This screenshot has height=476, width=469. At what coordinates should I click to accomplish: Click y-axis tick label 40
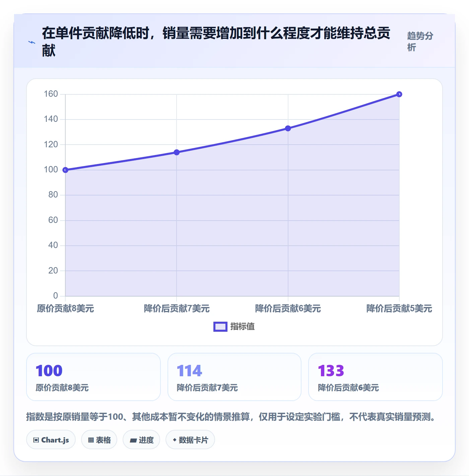point(53,245)
